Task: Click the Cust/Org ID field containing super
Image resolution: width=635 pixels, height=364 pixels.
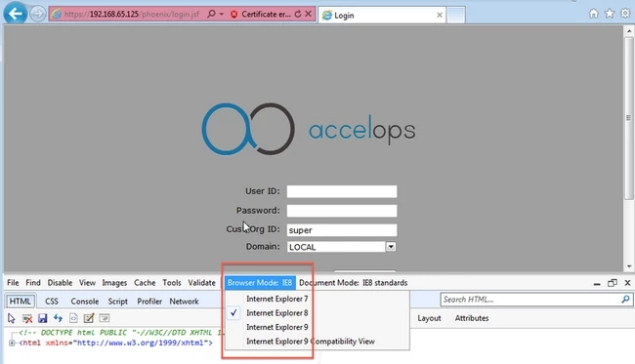Action: (342, 230)
